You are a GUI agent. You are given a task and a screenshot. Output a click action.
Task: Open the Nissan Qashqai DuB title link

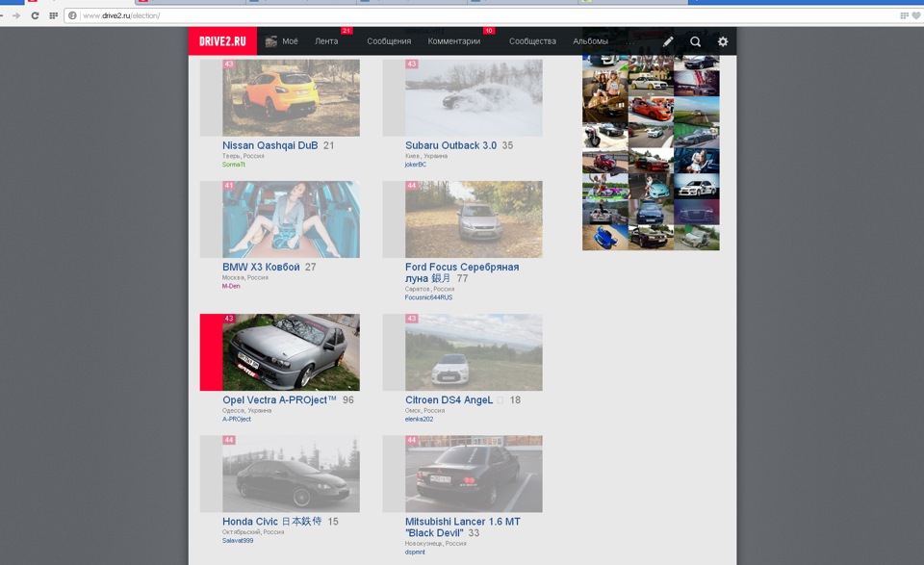point(269,145)
